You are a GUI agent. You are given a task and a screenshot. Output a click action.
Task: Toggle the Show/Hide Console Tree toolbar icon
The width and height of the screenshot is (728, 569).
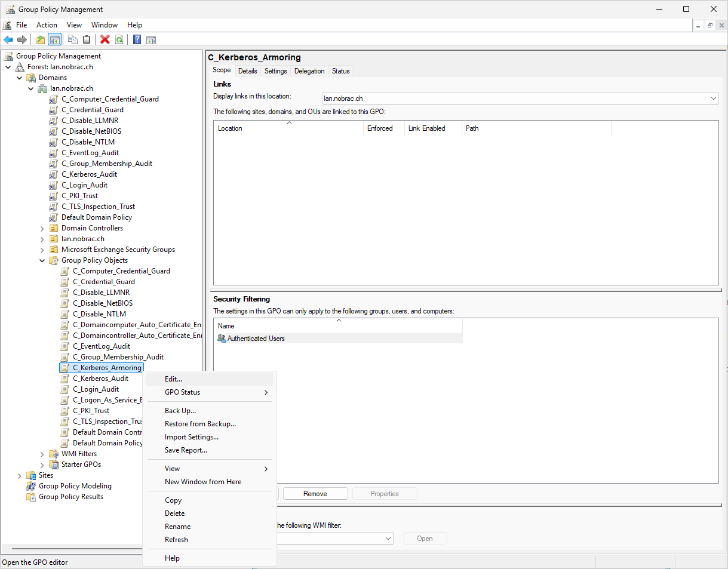[x=54, y=40]
